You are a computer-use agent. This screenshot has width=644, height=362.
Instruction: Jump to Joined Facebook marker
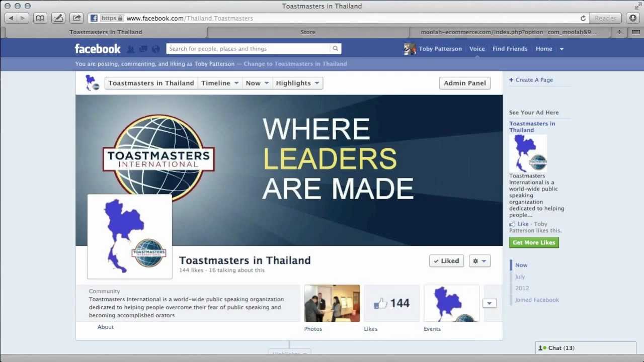pos(537,300)
